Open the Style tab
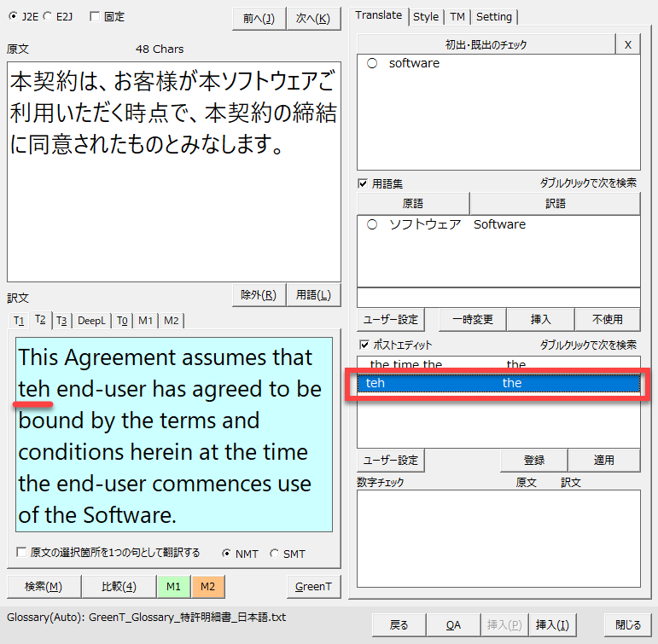The height and width of the screenshot is (644, 658). click(x=425, y=16)
